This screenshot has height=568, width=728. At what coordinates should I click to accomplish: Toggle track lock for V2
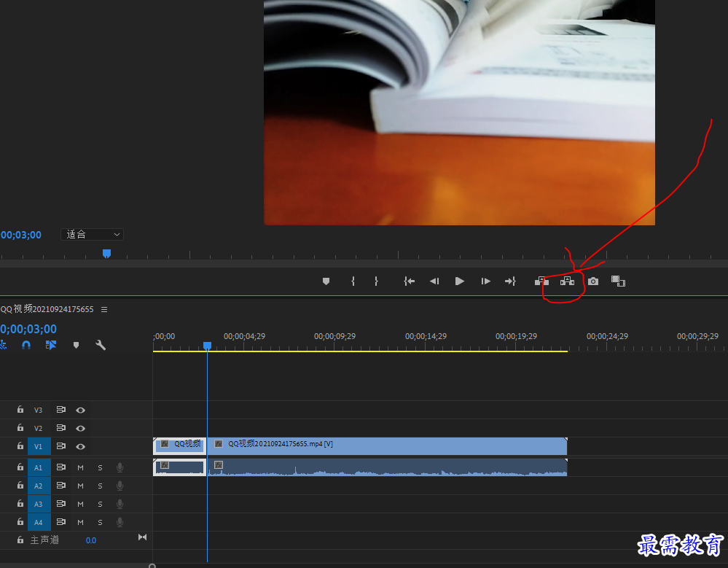pos(20,427)
